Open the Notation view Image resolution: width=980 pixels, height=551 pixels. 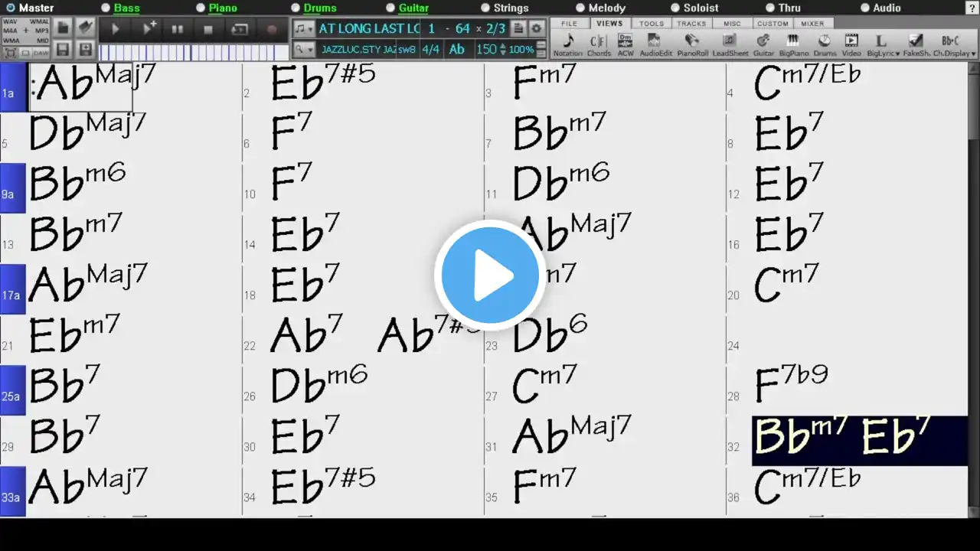coord(567,45)
